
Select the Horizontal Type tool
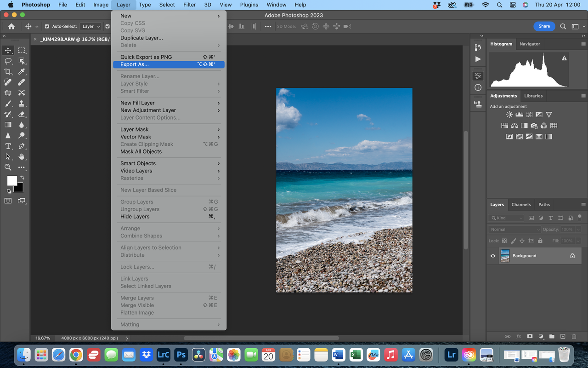click(8, 146)
